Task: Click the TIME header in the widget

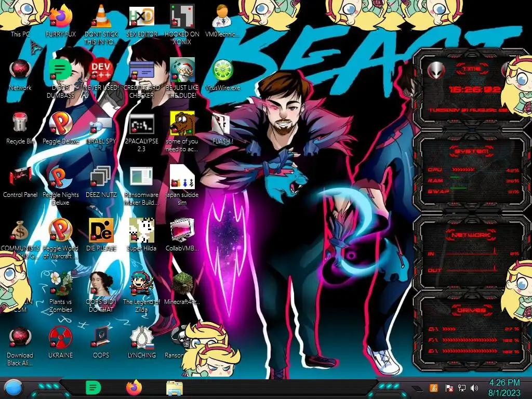Action: click(x=472, y=69)
